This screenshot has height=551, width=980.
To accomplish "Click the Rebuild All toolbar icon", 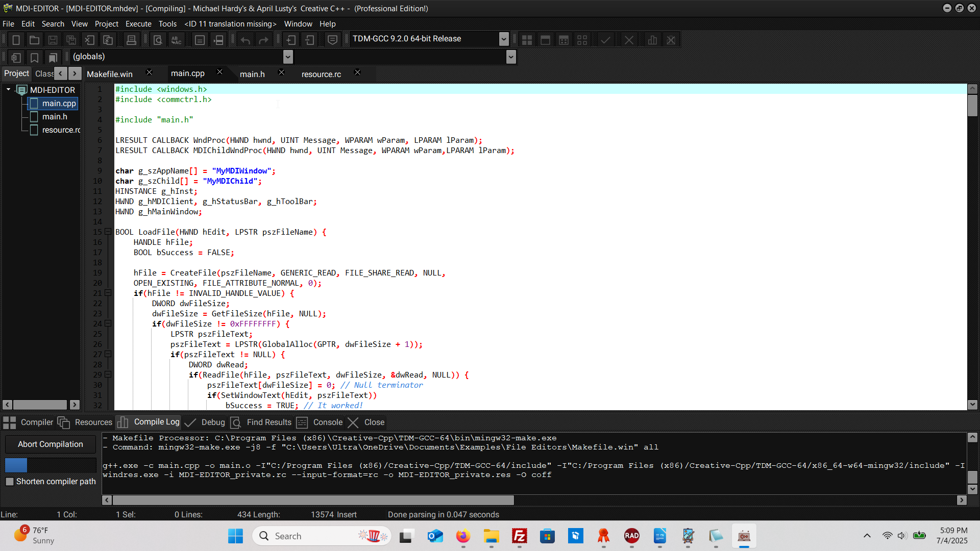I will coord(582,40).
